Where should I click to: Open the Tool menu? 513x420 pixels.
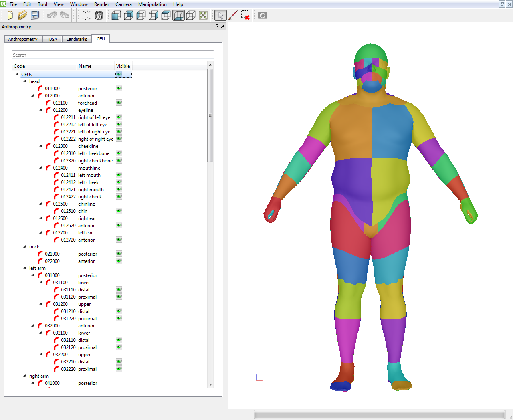[x=42, y=4]
